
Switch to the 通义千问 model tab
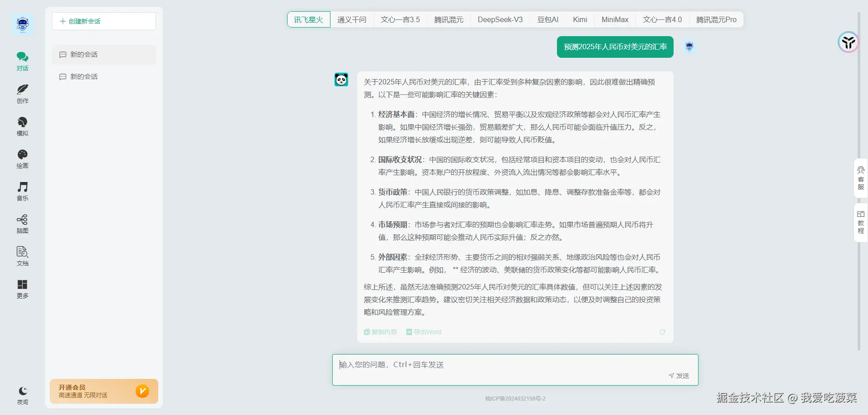point(352,19)
